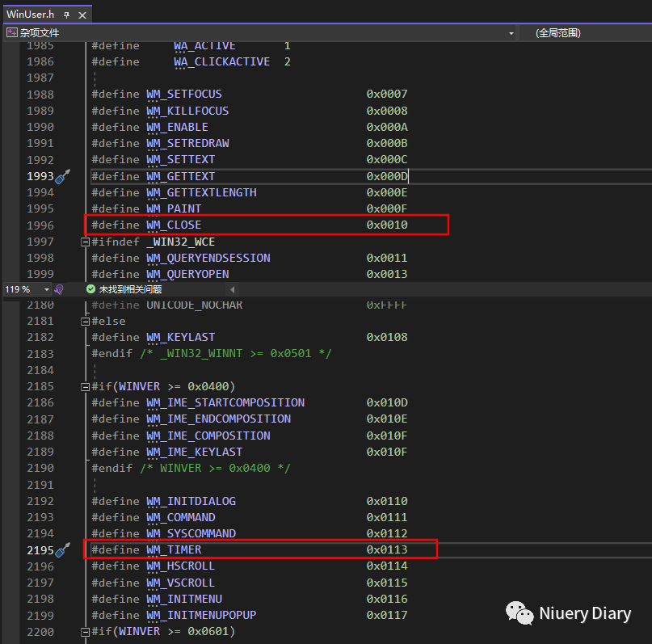
Task: Click the arrow at right end of navigation bar
Action: point(511,33)
